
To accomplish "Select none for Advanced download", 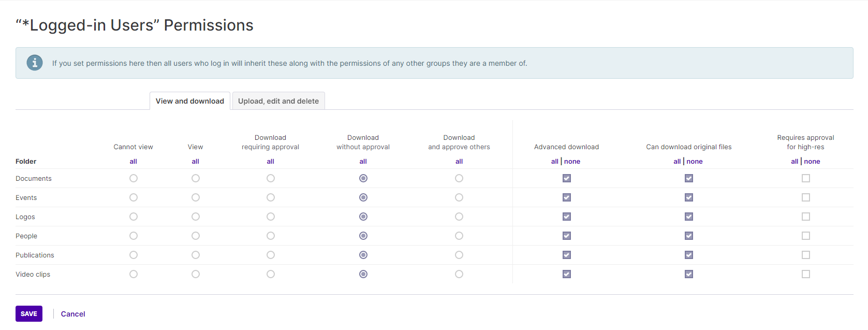I will [572, 162].
